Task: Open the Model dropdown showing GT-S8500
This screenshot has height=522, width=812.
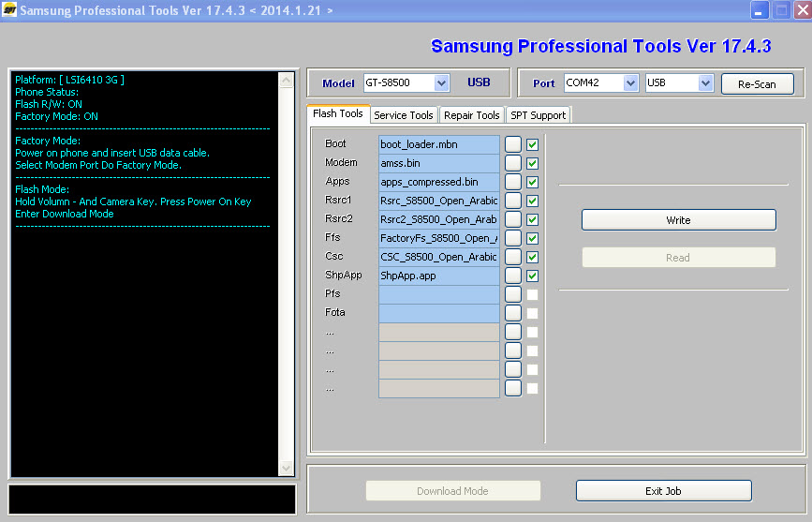Action: click(406, 83)
